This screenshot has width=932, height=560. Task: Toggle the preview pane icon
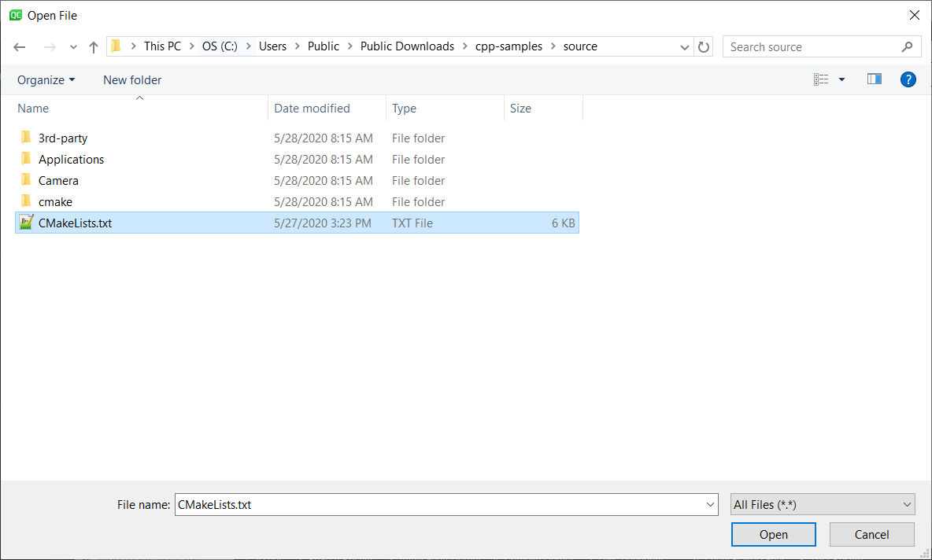pos(874,79)
